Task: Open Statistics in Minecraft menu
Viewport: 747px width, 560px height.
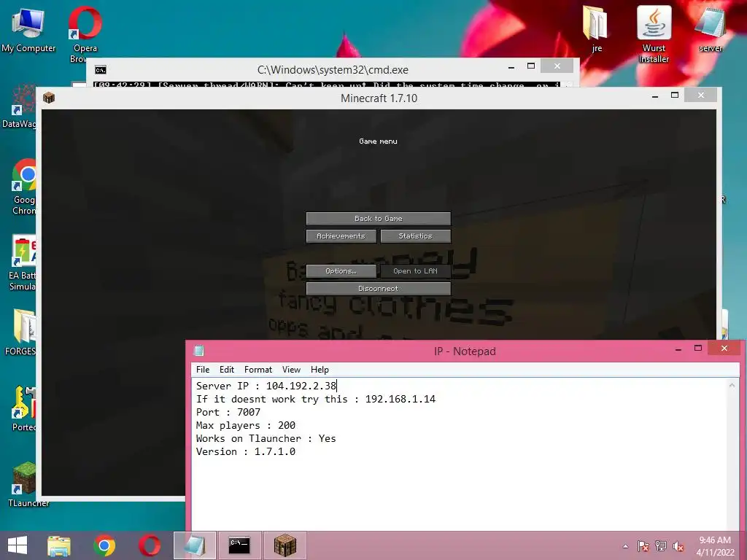Action: coord(415,236)
